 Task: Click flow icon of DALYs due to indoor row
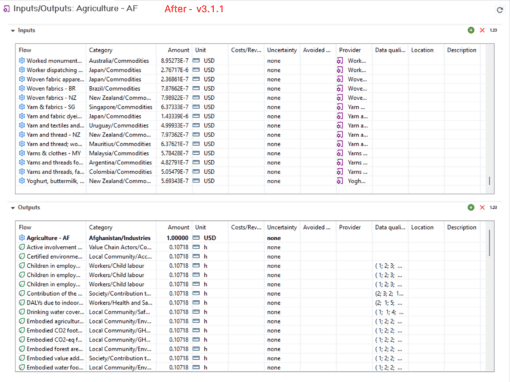point(22,303)
